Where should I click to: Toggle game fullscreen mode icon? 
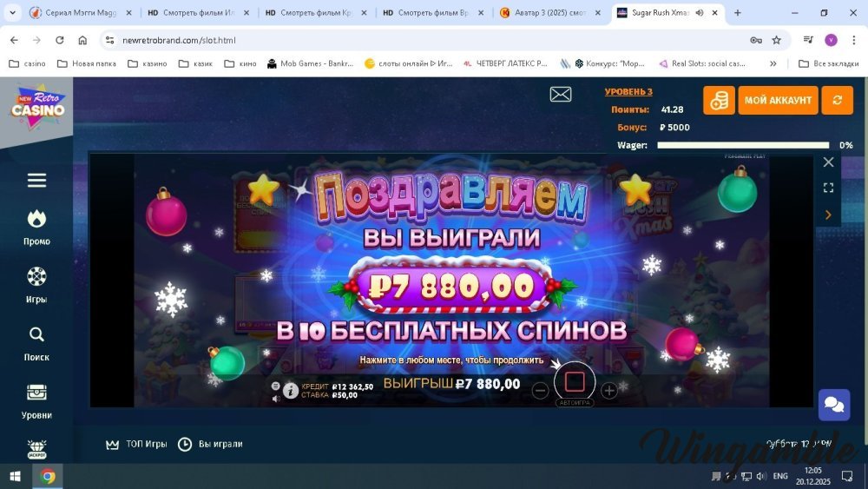[828, 188]
